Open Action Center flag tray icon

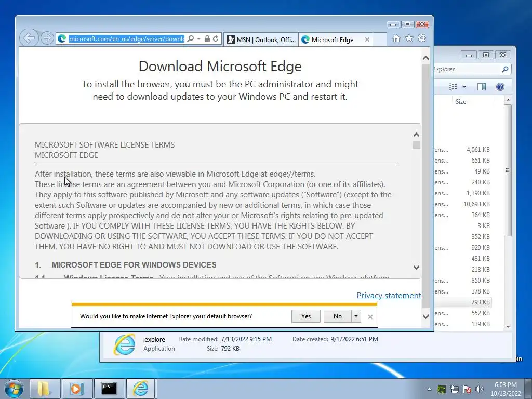(467, 389)
